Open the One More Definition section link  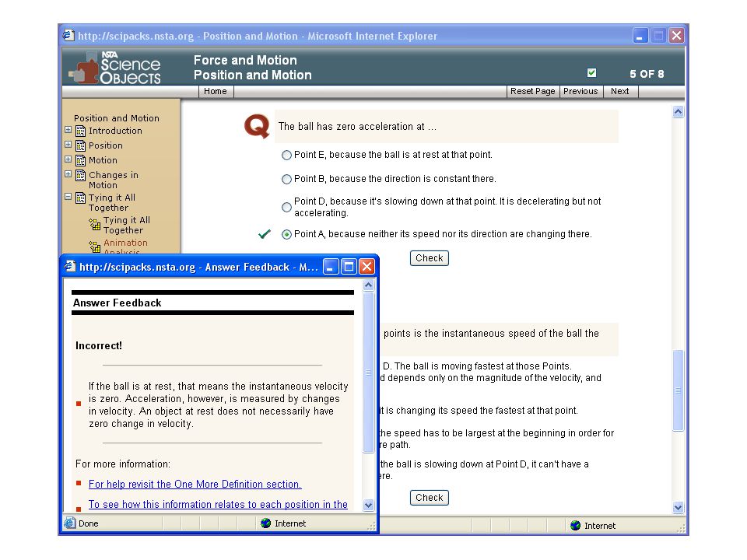pyautogui.click(x=195, y=485)
